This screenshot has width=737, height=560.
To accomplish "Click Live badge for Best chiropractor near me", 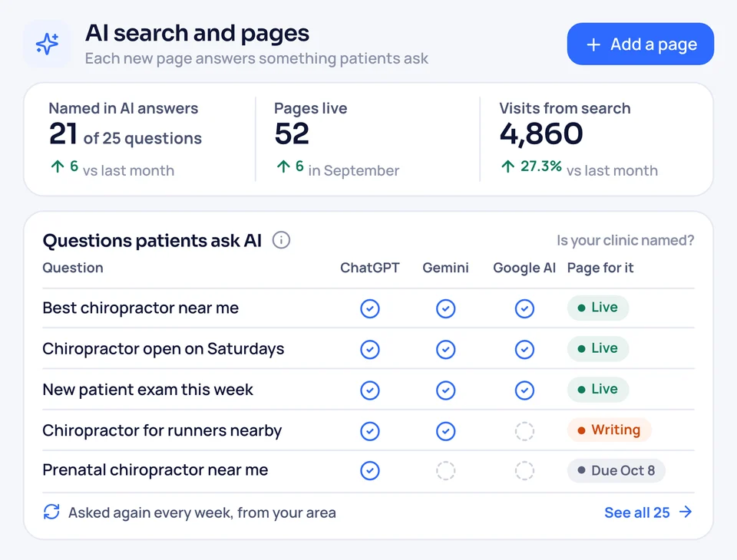I will pos(598,308).
